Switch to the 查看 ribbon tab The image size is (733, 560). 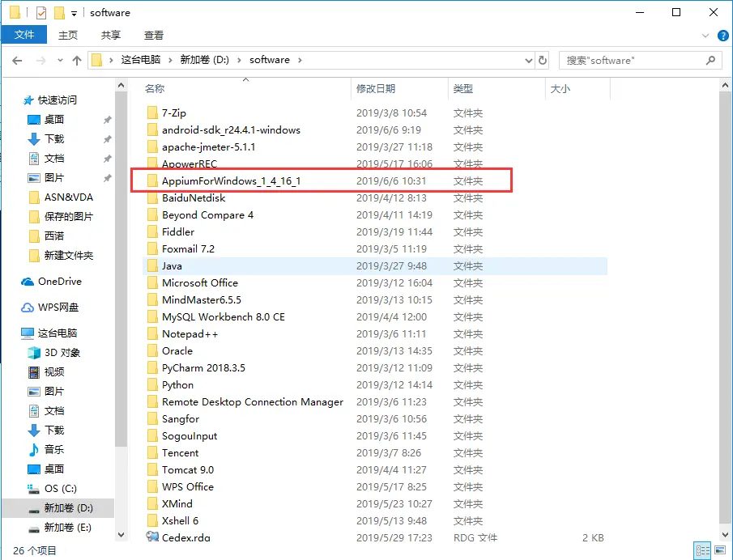pyautogui.click(x=154, y=35)
